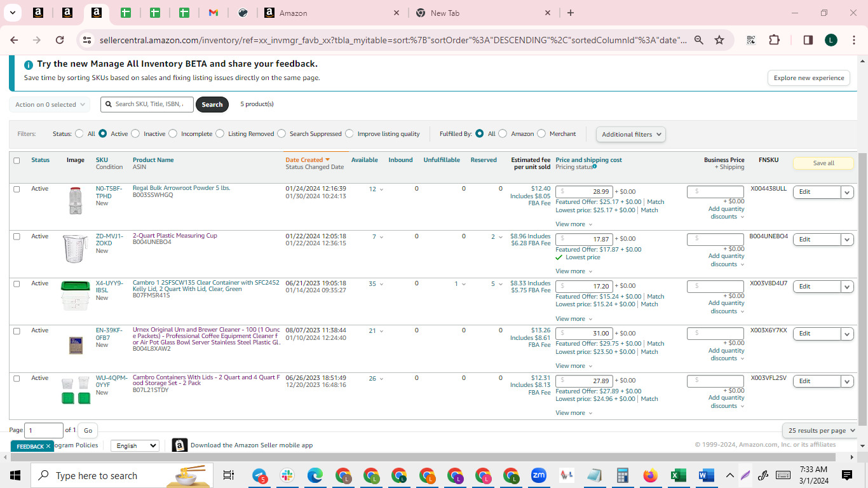
Task: Open site information icon in address bar
Action: (87, 40)
